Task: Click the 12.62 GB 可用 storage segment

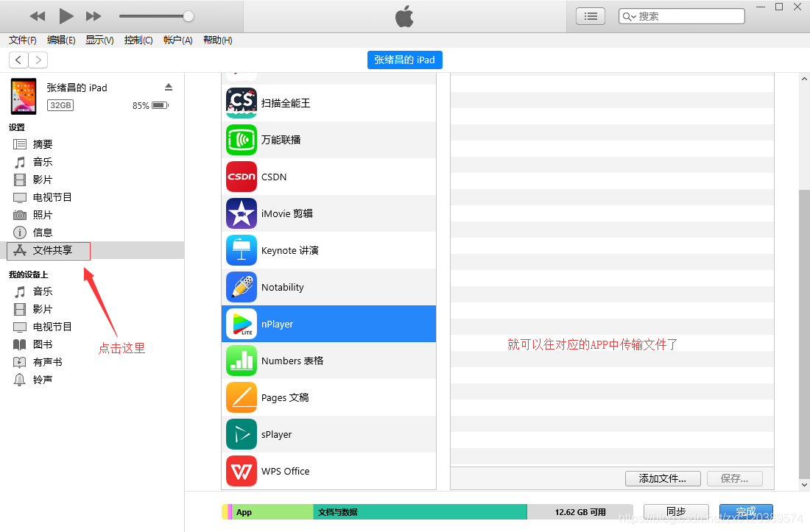Action: click(580, 512)
